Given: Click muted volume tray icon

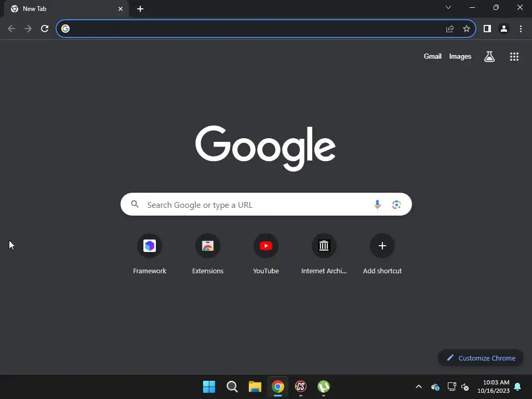Looking at the screenshot, I should (465, 387).
